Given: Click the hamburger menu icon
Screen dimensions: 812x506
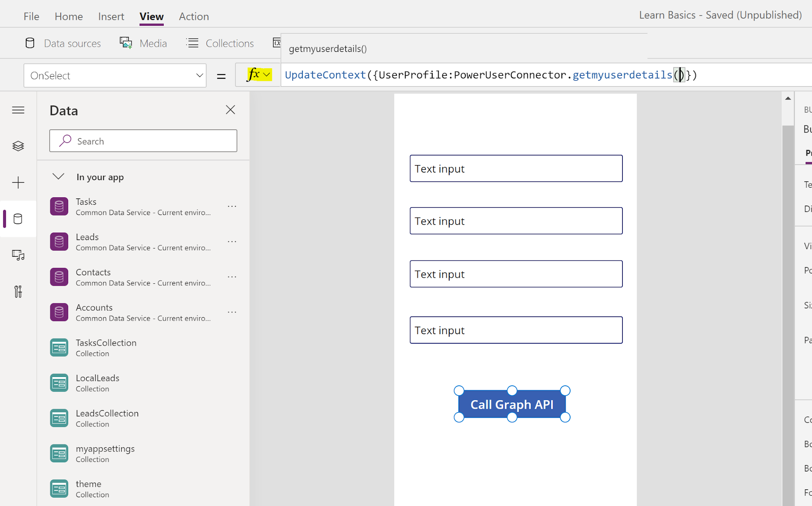Looking at the screenshot, I should point(18,110).
